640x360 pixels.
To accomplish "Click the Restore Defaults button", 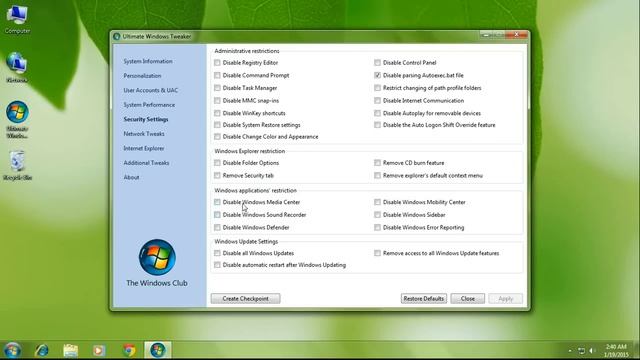I will [424, 299].
